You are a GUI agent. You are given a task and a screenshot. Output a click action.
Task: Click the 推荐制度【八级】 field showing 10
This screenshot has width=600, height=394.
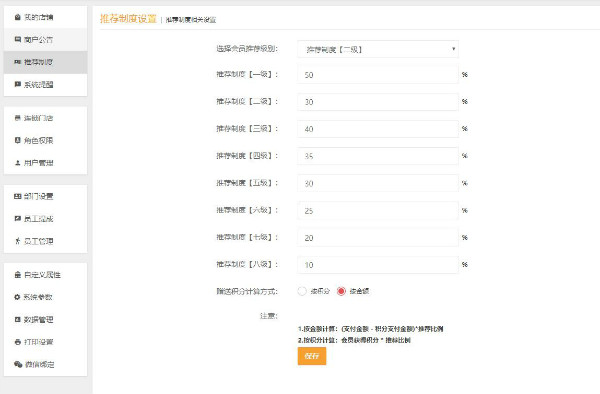[378, 265]
